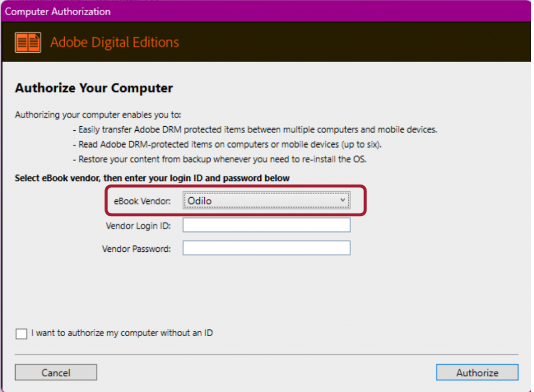Click the Adobe Digital Editions book icon
The height and width of the screenshot is (392, 534).
[x=28, y=42]
